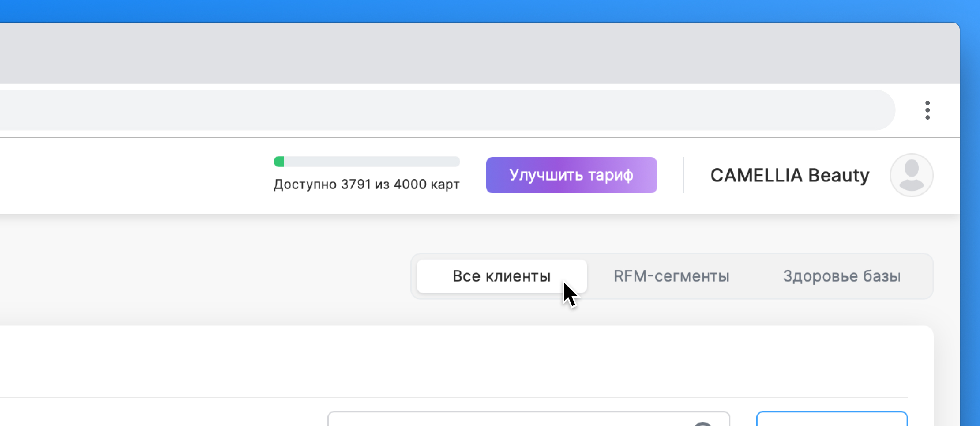Click the Доступно 3791 из 4000 карт label

[x=366, y=185]
